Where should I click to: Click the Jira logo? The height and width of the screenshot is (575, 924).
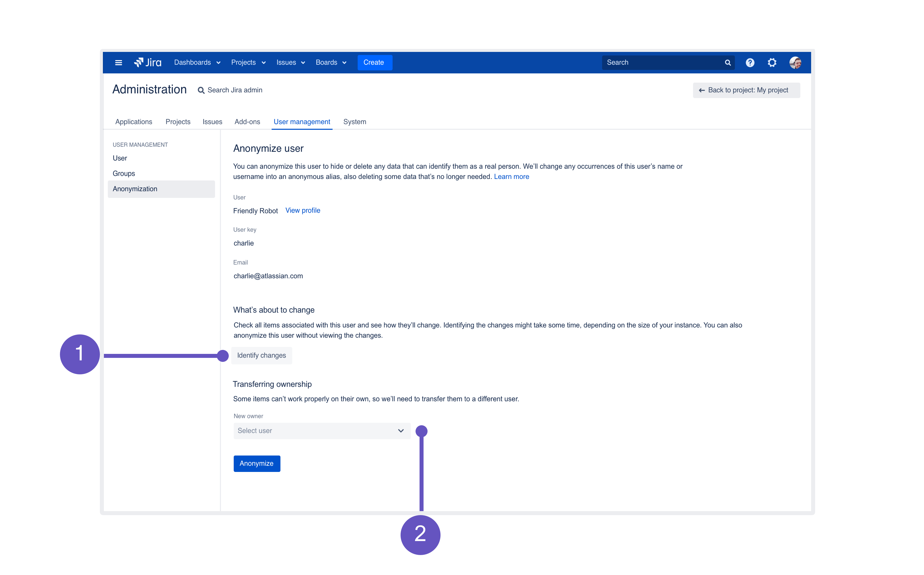pos(148,62)
